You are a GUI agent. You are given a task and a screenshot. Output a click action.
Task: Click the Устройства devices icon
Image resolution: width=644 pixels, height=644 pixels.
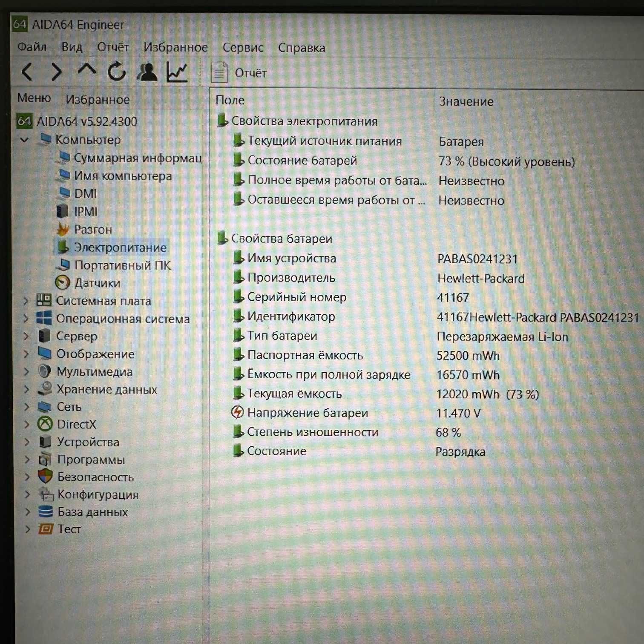click(45, 442)
